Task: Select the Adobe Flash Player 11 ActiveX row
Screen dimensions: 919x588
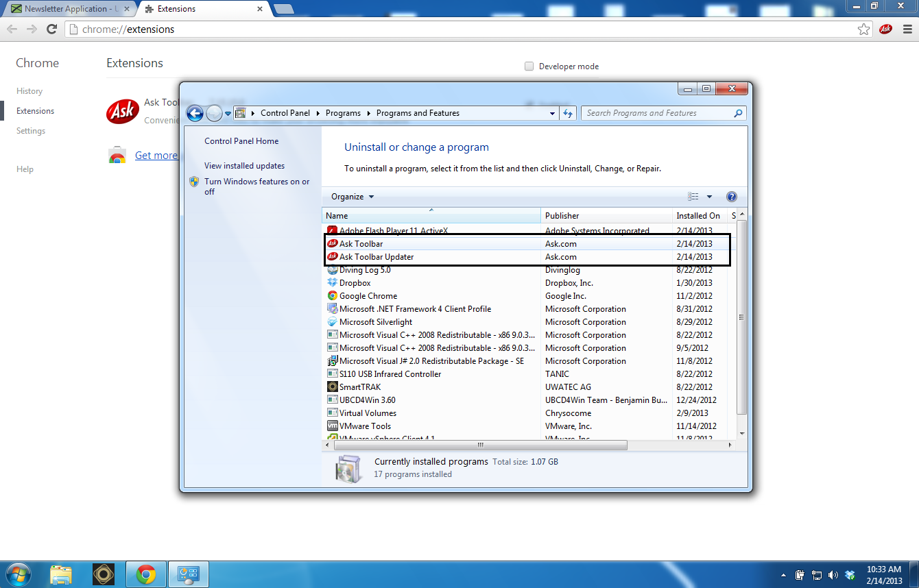Action: coord(529,231)
